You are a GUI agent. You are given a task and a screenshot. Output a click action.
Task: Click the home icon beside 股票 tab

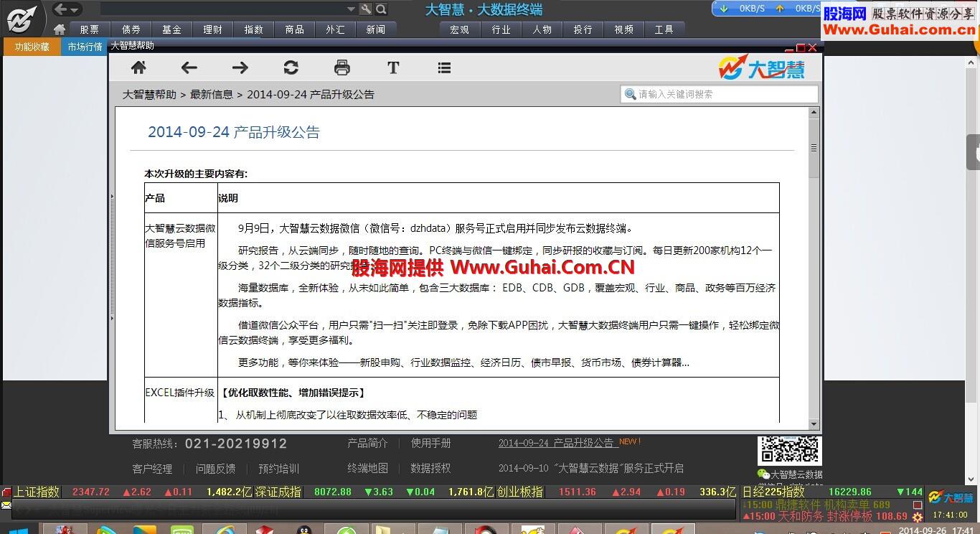tap(60, 29)
